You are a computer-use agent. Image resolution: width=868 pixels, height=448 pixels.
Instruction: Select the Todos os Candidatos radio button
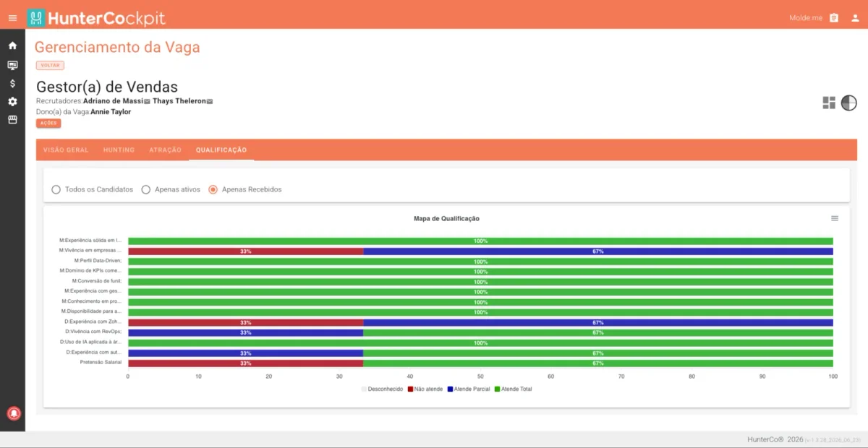pyautogui.click(x=56, y=189)
